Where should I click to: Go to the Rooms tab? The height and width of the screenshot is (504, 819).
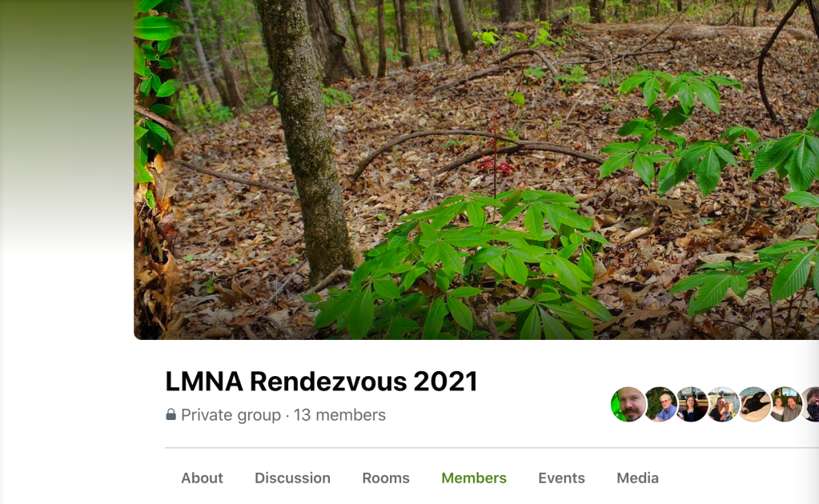click(x=386, y=478)
